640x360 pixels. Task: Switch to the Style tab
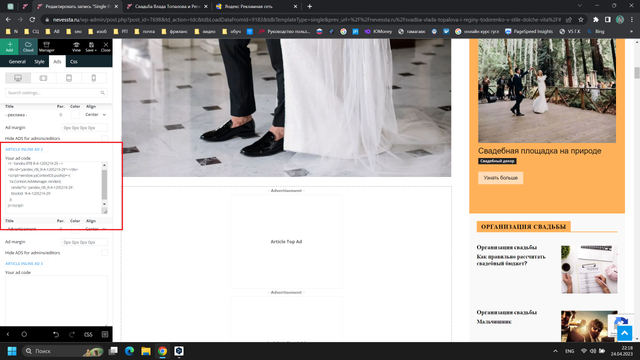[39, 62]
